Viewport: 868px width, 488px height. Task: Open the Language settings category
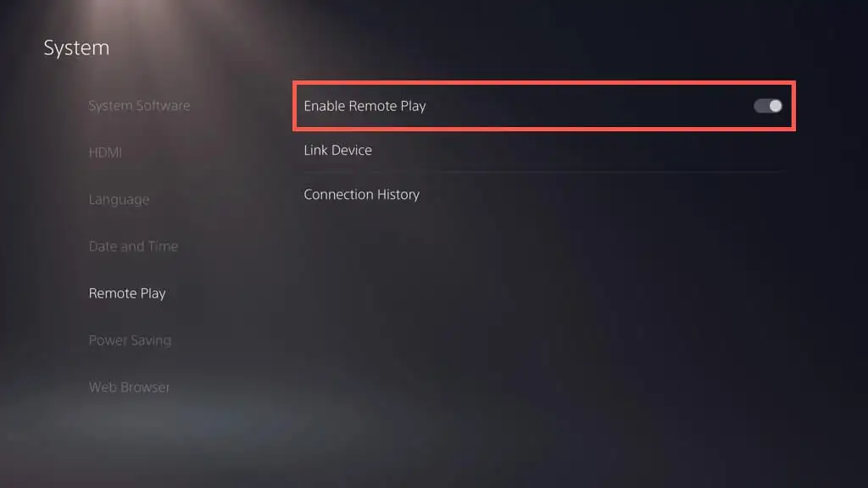[x=119, y=199]
